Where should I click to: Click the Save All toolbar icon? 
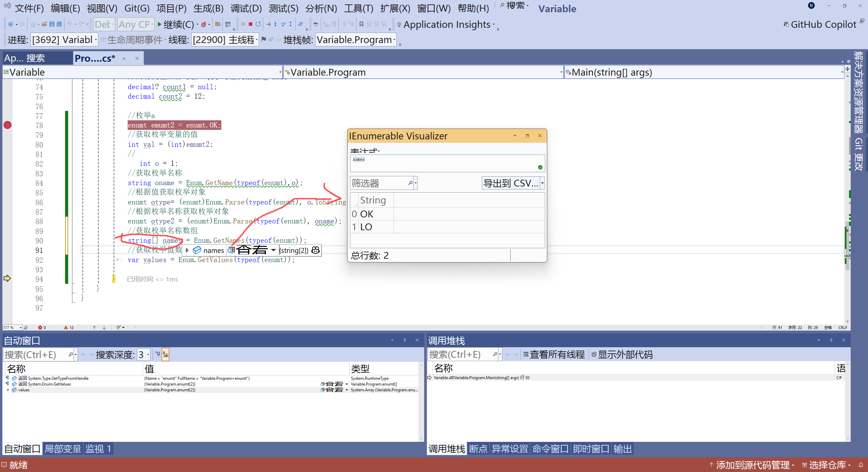coord(59,24)
